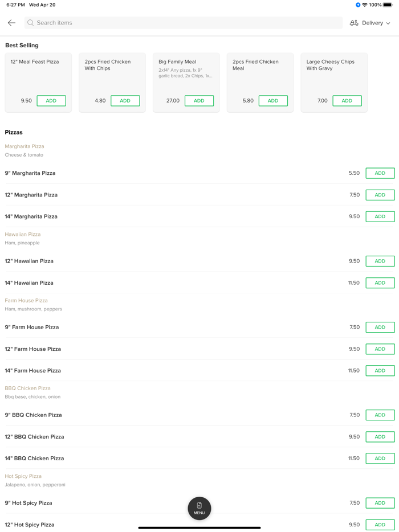Tap the battery status icon
The height and width of the screenshot is (532, 399).
[388, 5]
